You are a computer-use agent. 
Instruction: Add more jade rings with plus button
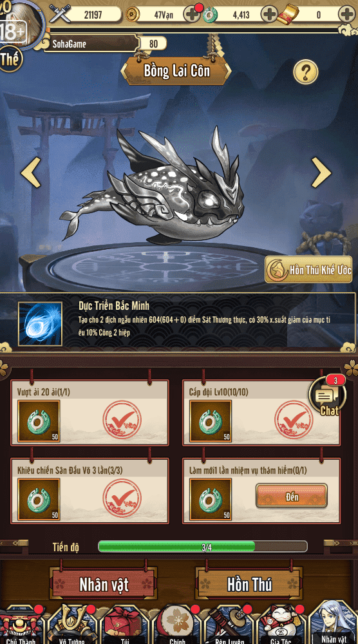coord(269,15)
